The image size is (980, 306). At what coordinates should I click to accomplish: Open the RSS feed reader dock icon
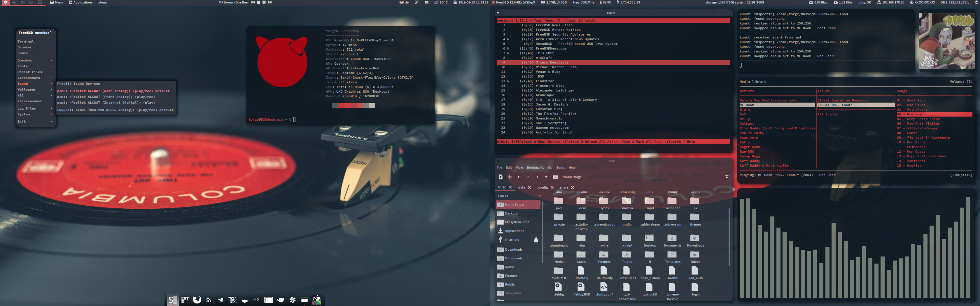[x=209, y=300]
